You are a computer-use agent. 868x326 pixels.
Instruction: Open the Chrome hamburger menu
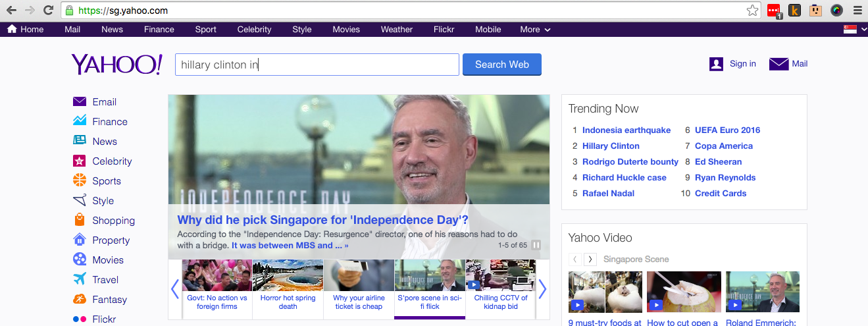click(x=857, y=11)
